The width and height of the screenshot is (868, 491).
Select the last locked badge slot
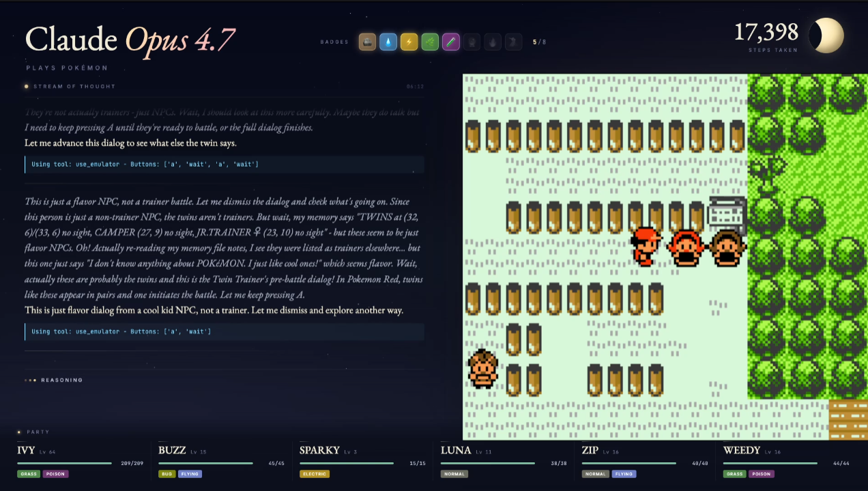point(514,42)
